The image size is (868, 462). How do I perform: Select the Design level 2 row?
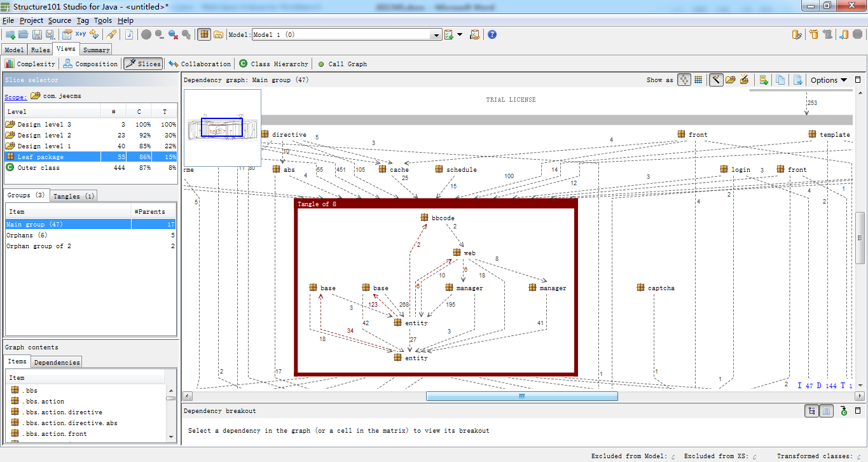tap(90, 136)
